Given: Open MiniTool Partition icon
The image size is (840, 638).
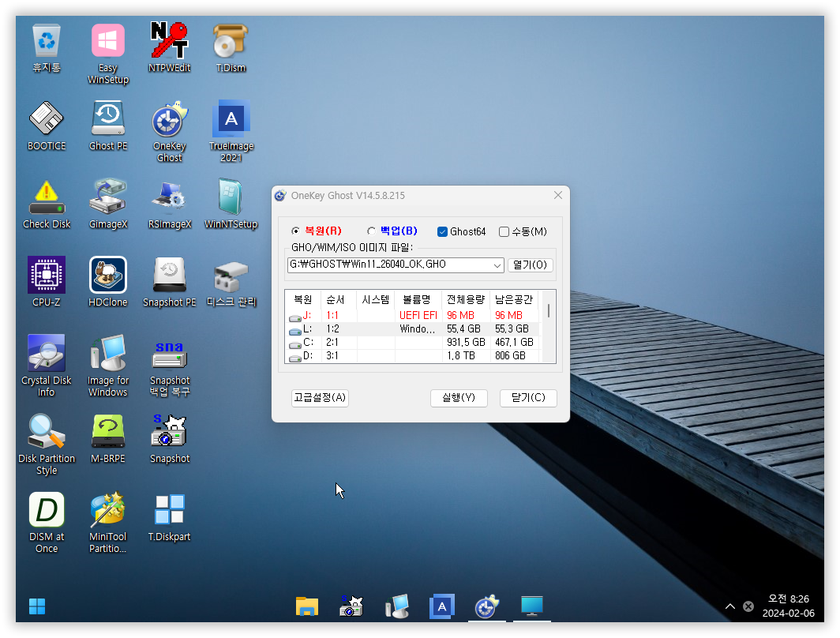Looking at the screenshot, I should 107,522.
